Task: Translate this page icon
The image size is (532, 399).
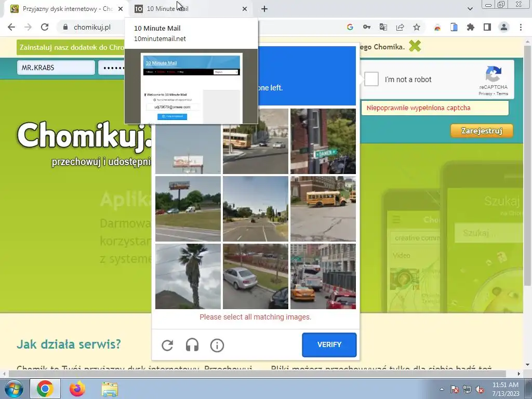Action: point(383,27)
